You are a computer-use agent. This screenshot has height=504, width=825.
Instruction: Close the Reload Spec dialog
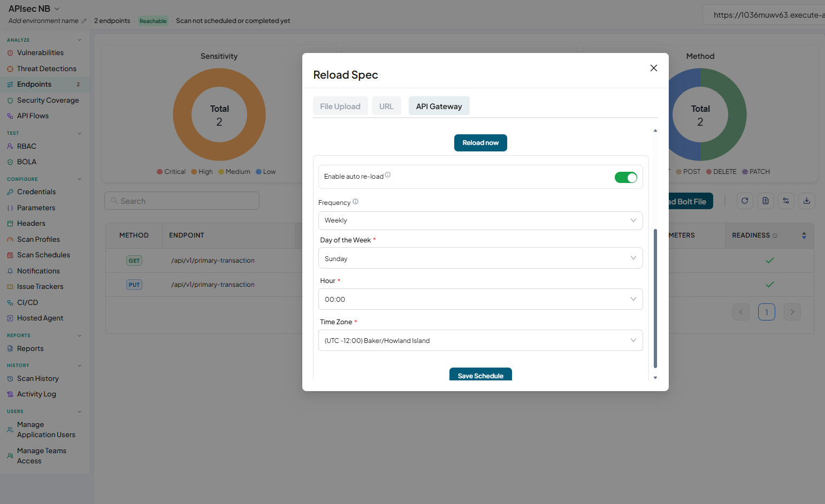click(x=653, y=68)
